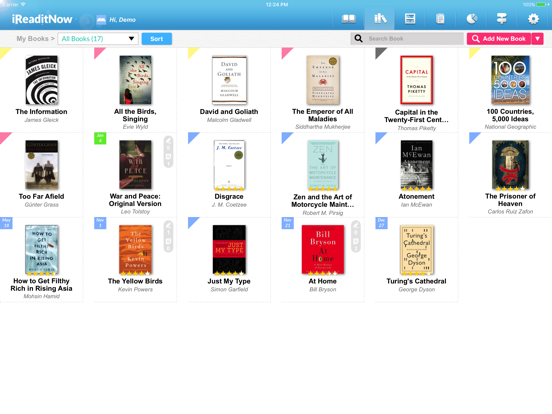
Task: Click author name Thomas Piketty
Action: pyautogui.click(x=416, y=128)
